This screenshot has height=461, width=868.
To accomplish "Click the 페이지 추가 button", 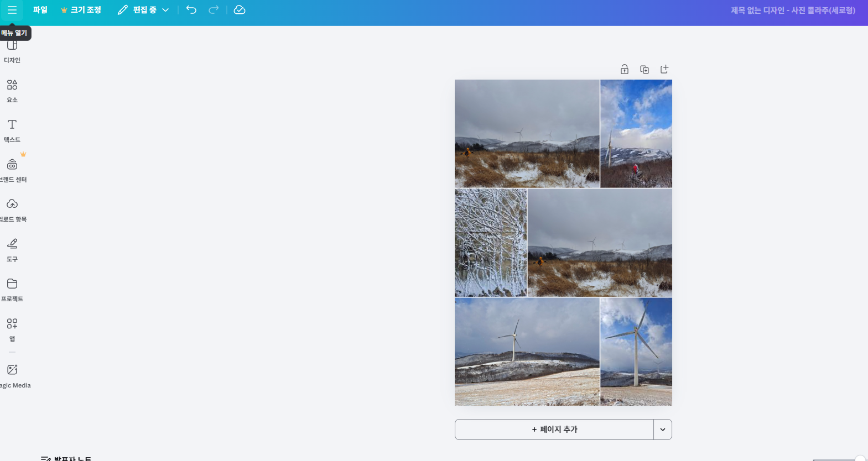I will (x=554, y=429).
